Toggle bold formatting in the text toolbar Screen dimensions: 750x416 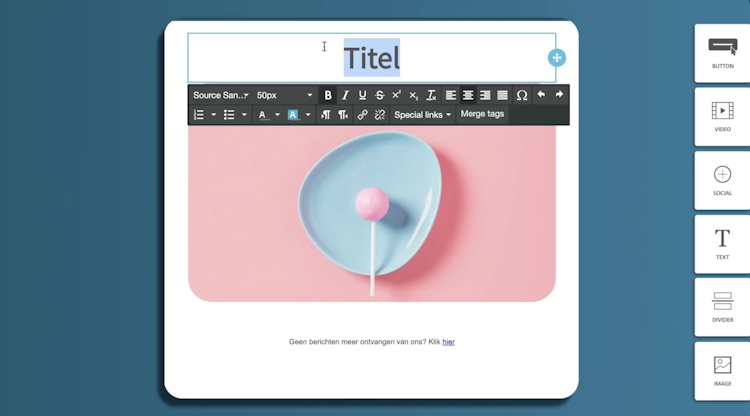(x=328, y=95)
